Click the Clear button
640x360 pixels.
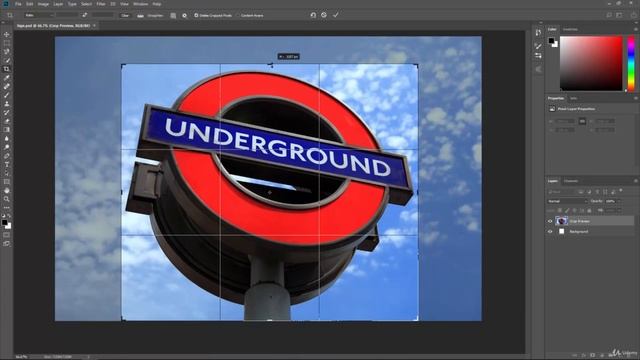point(125,16)
